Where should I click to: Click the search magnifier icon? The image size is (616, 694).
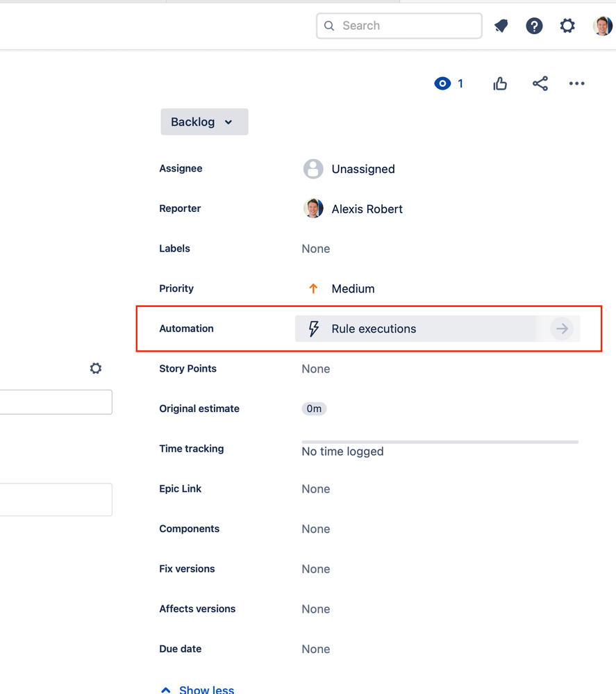[x=328, y=26]
